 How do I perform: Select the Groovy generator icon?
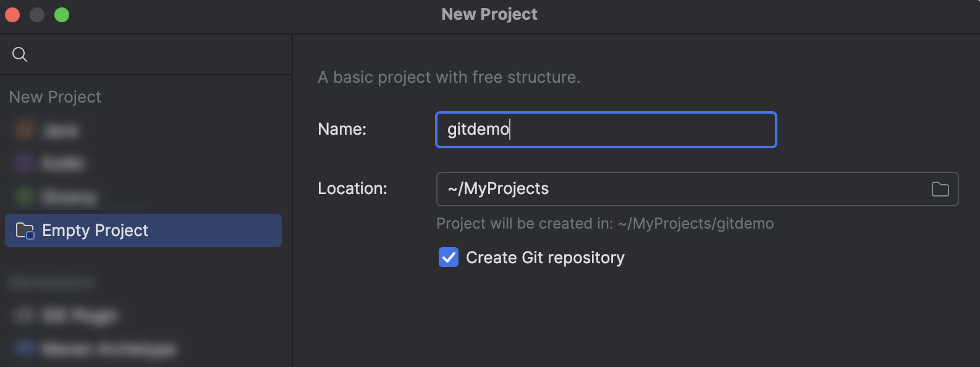pos(25,196)
